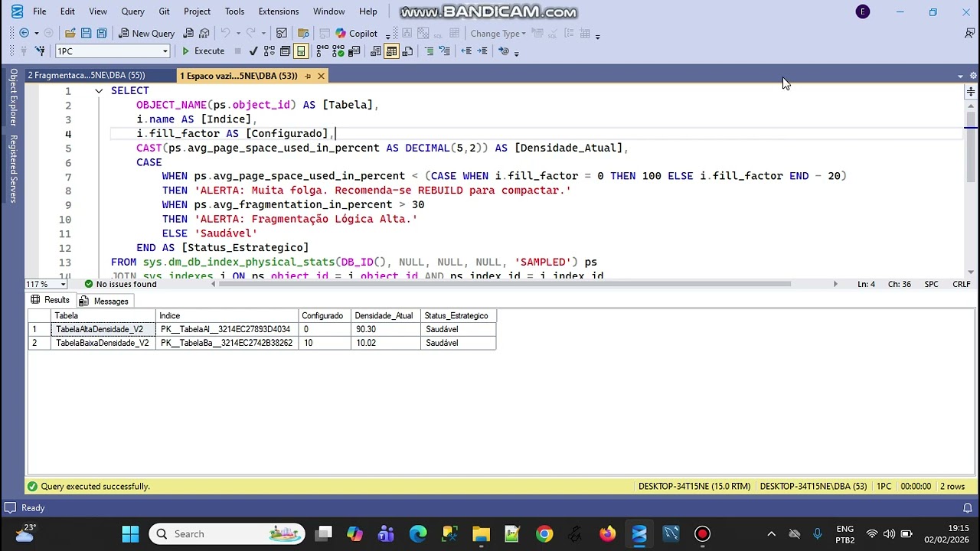Open the Extensions menu
The width and height of the screenshot is (980, 551).
(279, 11)
